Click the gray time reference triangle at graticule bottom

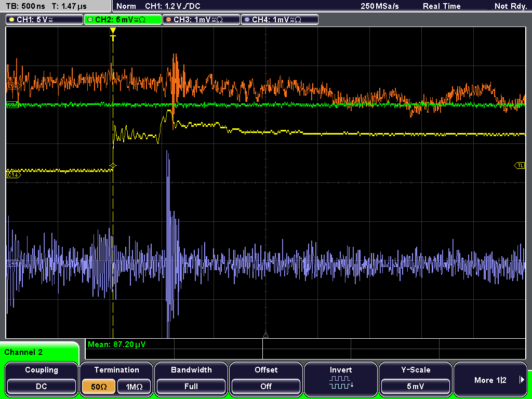(265, 335)
